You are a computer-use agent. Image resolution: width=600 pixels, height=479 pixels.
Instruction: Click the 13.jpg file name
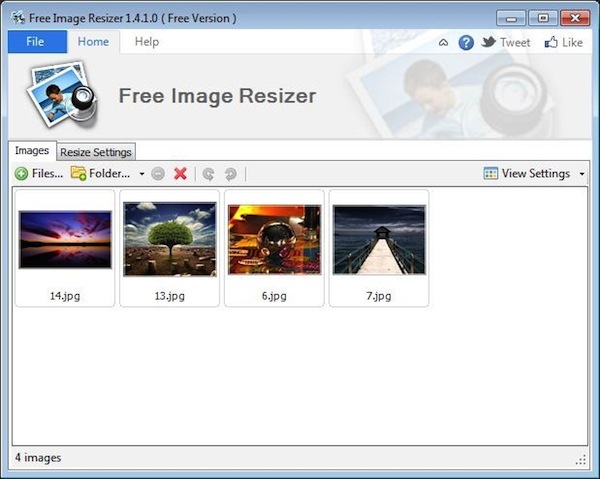click(170, 296)
